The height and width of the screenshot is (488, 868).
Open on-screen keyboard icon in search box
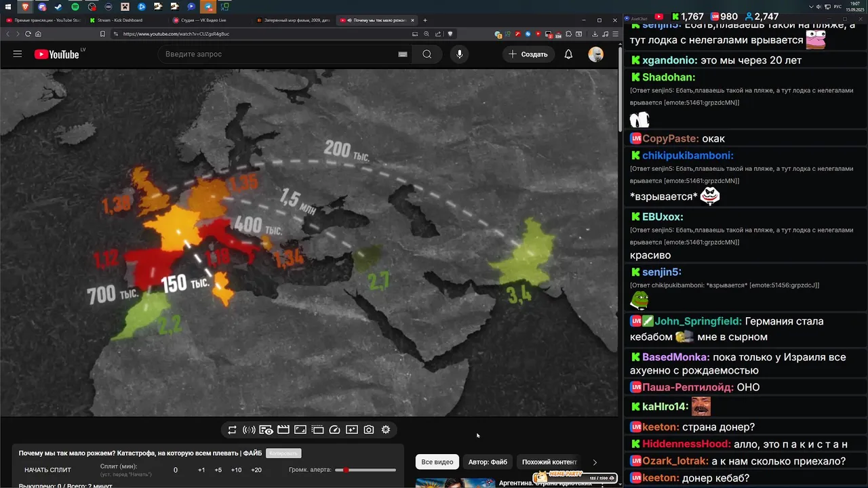pyautogui.click(x=403, y=54)
